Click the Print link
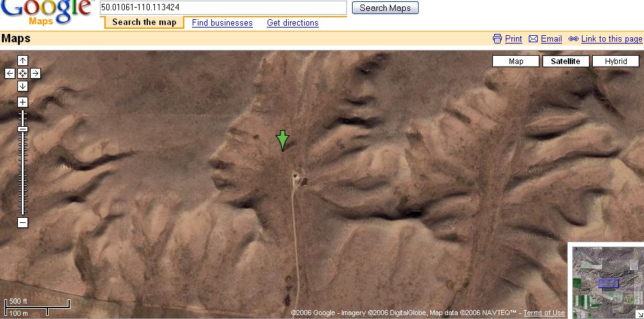 click(x=513, y=38)
